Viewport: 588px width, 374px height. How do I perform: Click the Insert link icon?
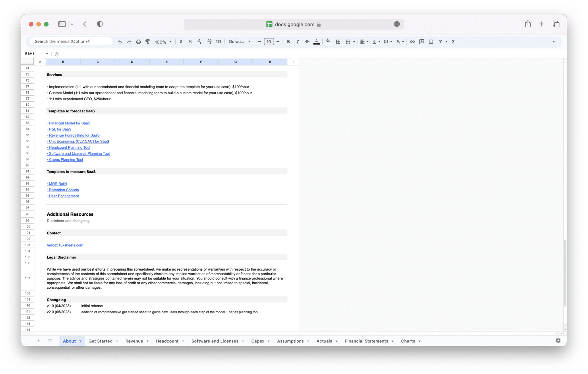[x=412, y=41]
